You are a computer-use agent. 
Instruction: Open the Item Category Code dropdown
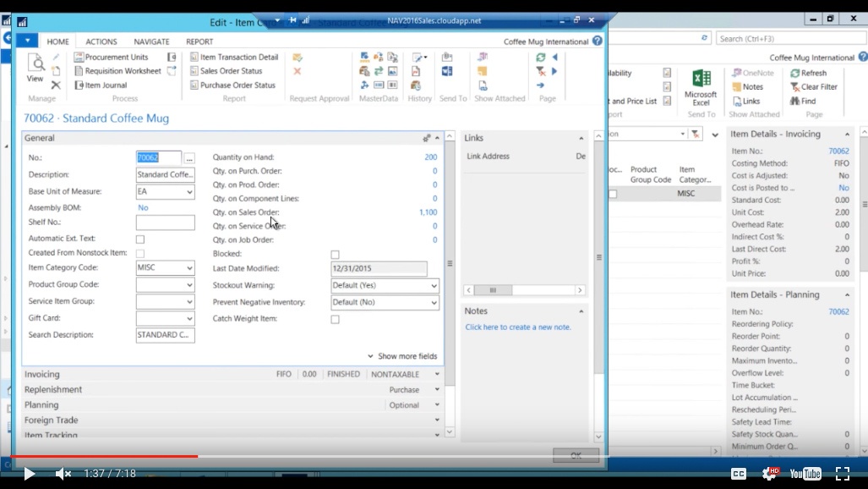click(189, 268)
